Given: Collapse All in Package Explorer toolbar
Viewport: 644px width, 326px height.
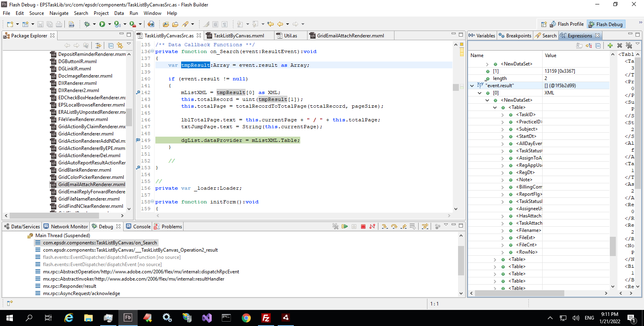Looking at the screenshot, I should click(x=111, y=45).
